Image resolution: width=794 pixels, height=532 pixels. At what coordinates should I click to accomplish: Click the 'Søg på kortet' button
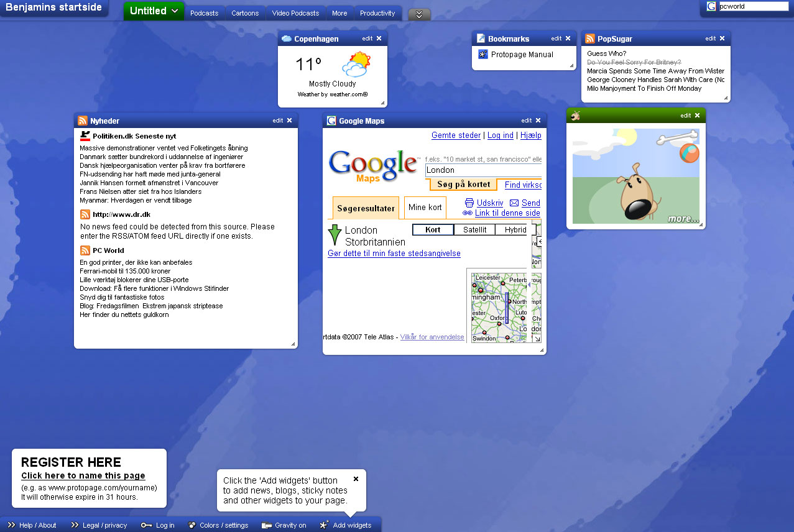[x=464, y=185]
